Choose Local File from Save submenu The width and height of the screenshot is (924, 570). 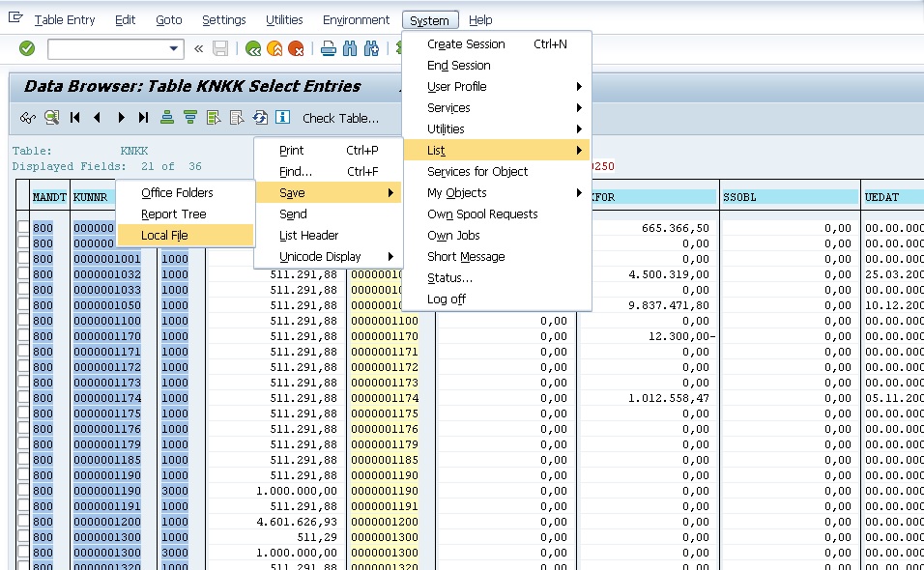tap(186, 235)
